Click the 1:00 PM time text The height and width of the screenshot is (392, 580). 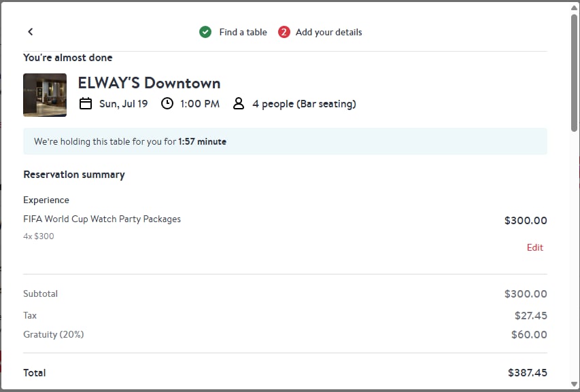(x=200, y=104)
